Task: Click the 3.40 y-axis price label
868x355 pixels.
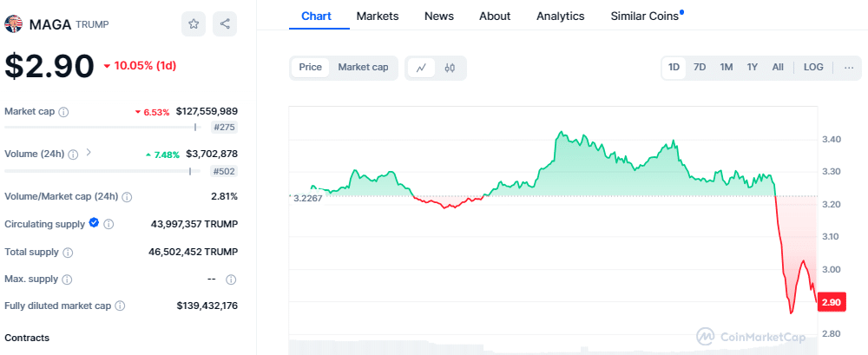Action: [x=832, y=139]
